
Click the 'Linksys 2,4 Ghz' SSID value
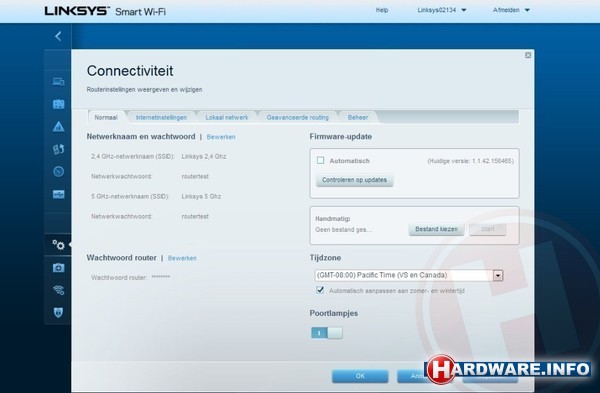click(x=204, y=157)
